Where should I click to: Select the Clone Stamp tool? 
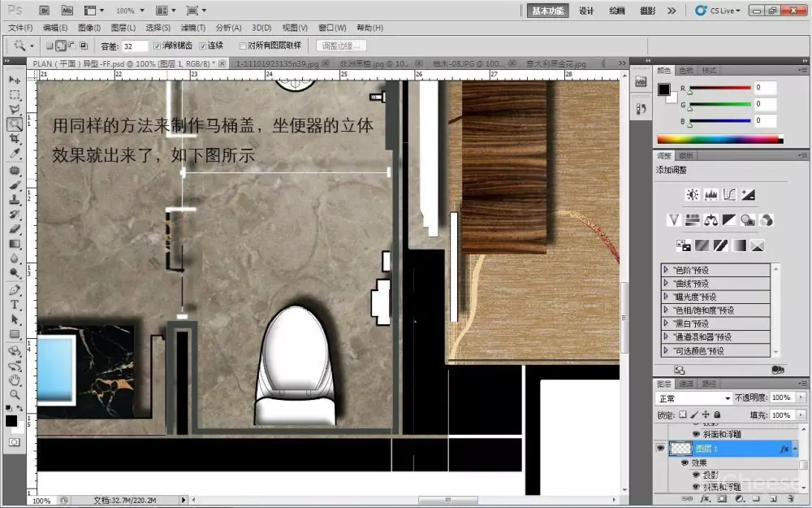coord(15,200)
